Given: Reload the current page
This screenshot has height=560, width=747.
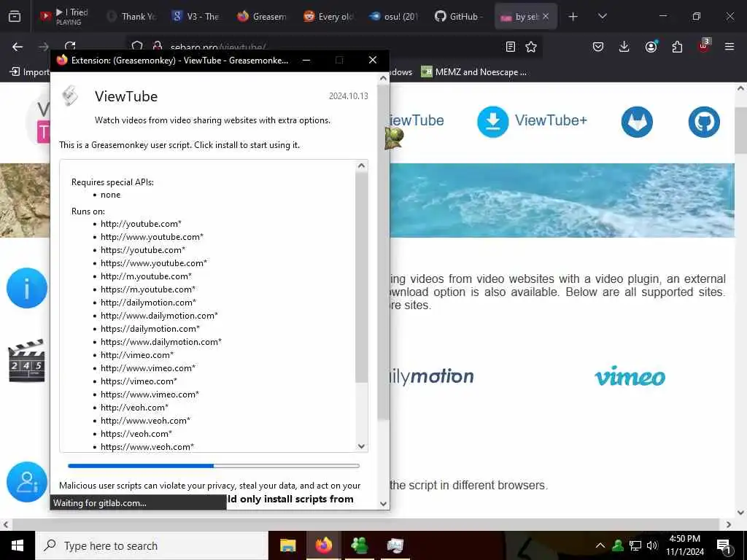Looking at the screenshot, I should point(71,45).
